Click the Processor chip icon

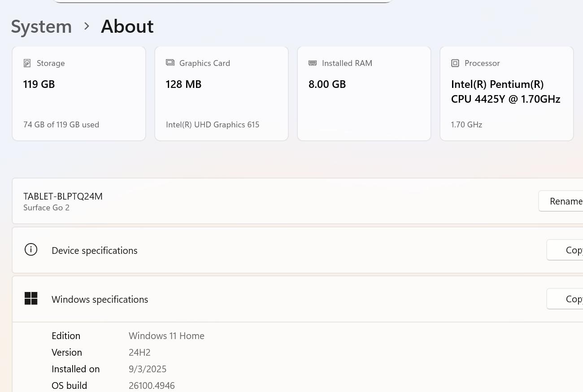(x=455, y=63)
